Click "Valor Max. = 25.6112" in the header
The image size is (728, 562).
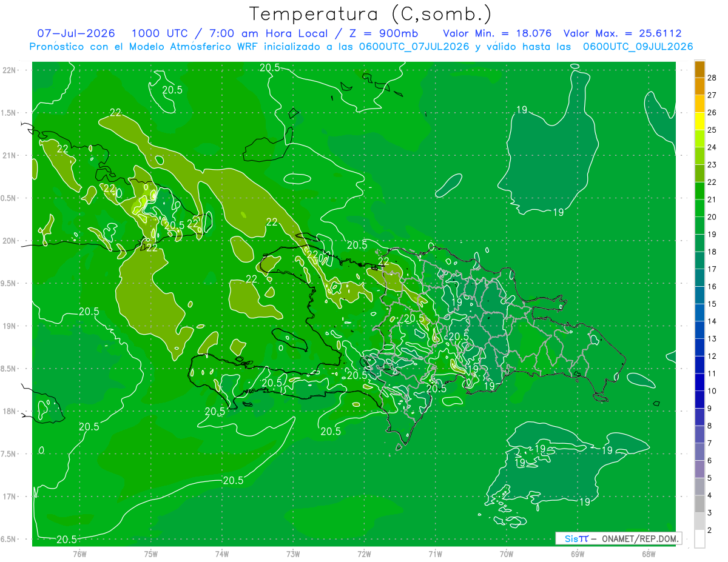[x=622, y=33]
